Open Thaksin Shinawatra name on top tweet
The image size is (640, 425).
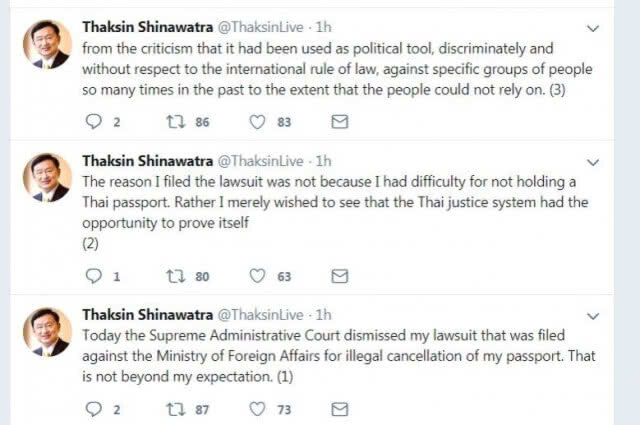147,27
